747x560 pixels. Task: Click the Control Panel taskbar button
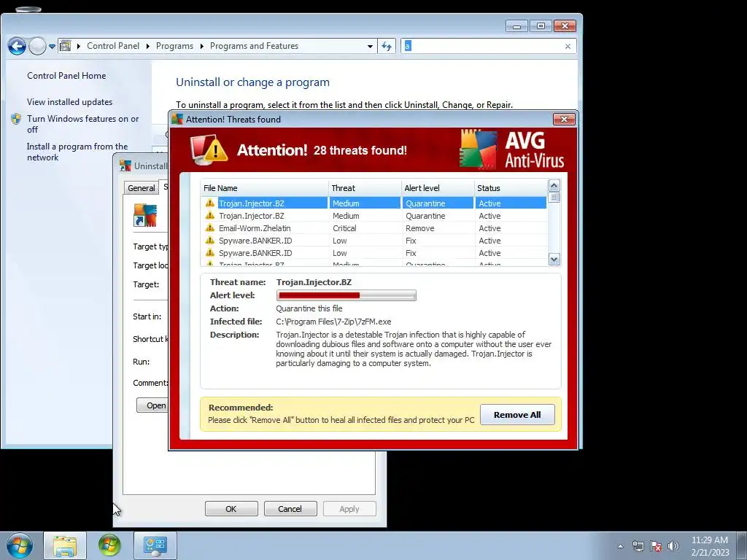155,545
